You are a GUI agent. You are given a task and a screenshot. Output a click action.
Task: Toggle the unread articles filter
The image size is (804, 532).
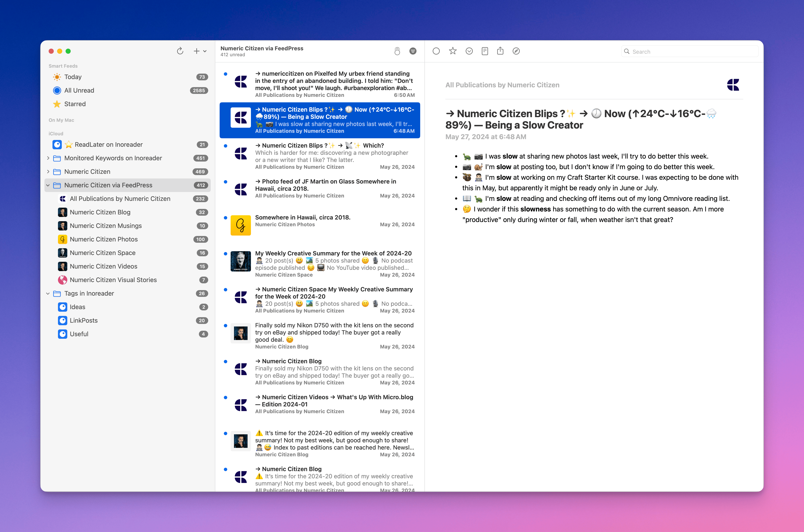[413, 51]
